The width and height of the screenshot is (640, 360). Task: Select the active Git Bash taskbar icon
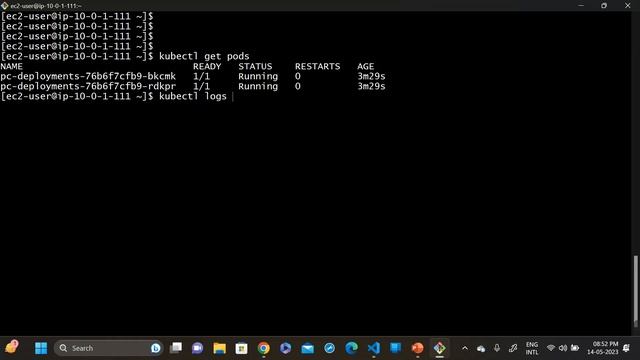pos(440,348)
